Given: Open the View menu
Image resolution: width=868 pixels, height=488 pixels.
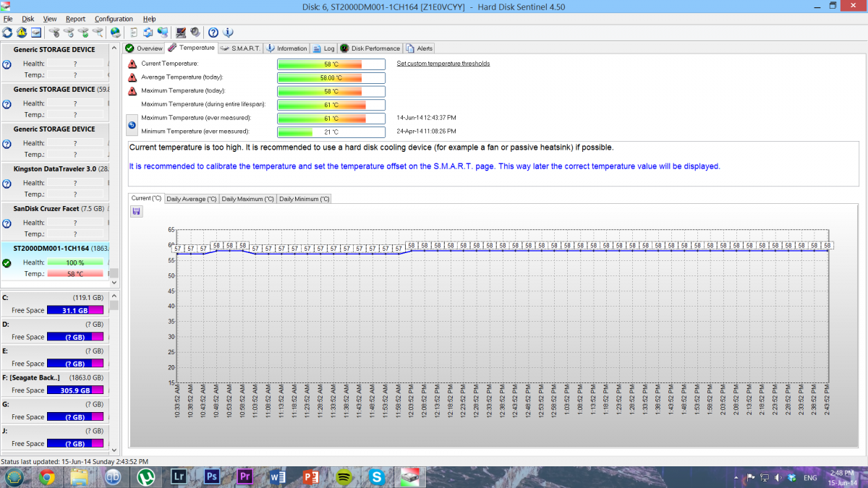Looking at the screenshot, I should click(x=50, y=19).
